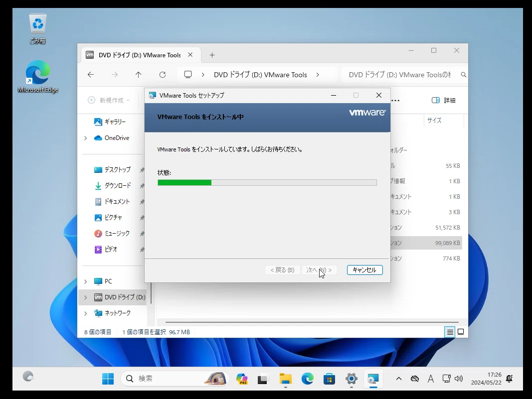Click the taskbar 検索 search box
Screen dimensions: 532x399
tap(175, 378)
